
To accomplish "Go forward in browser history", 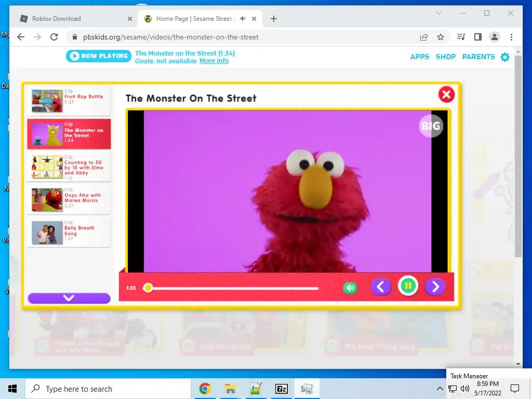I will tap(37, 37).
